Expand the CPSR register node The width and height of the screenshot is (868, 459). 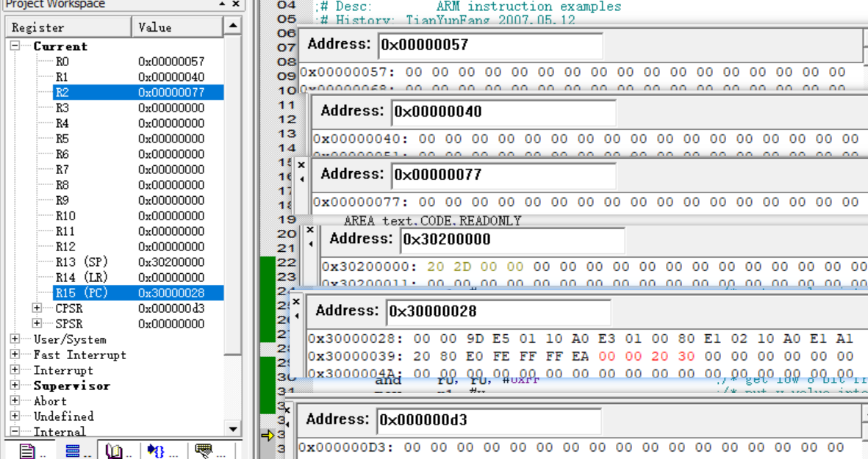[37, 308]
